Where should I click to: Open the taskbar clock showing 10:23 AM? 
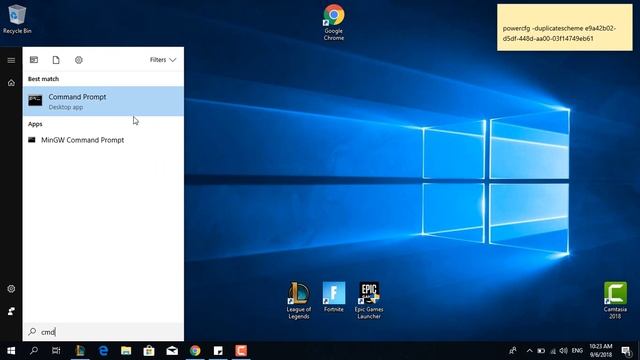(x=601, y=351)
